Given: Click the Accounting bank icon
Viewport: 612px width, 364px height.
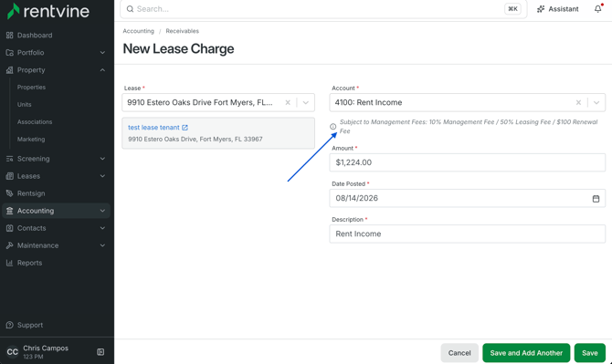Looking at the screenshot, I should click(10, 211).
